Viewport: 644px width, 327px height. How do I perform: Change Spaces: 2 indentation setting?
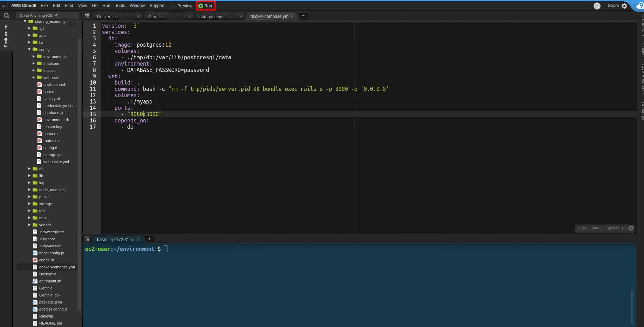(615, 228)
